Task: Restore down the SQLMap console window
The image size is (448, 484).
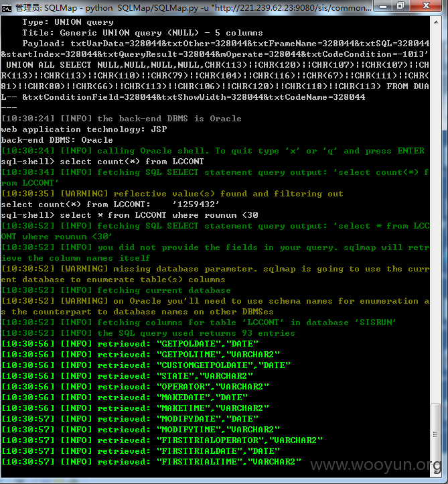Action: (401, 6)
